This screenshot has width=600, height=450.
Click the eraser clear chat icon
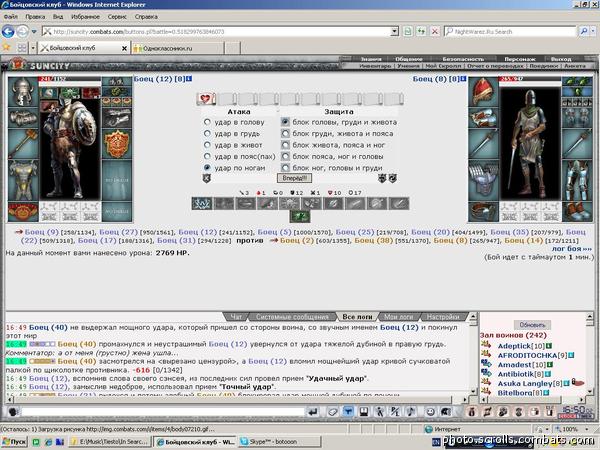coord(333,412)
